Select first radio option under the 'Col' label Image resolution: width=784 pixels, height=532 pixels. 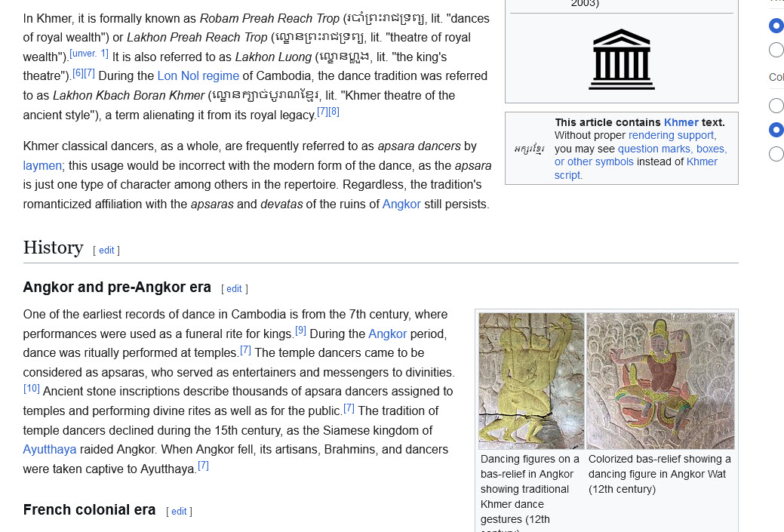pos(776,106)
